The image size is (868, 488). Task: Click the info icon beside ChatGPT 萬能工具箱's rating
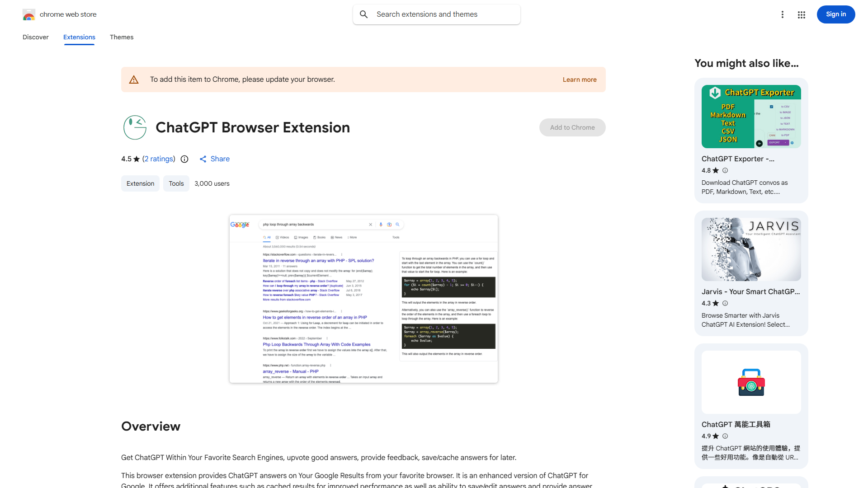725,436
